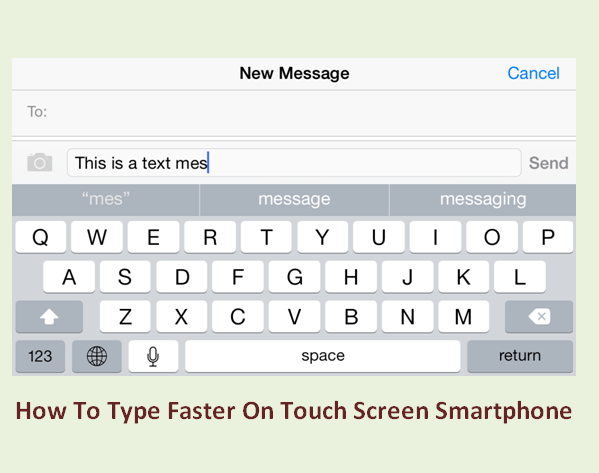Switch to the 123 numbers keyboard
599x473 pixels.
click(x=40, y=356)
